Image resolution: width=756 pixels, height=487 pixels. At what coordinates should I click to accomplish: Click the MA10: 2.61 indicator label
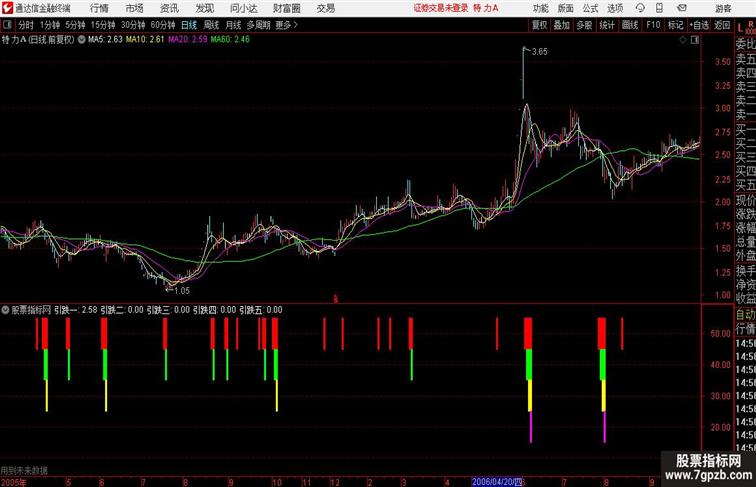[x=145, y=40]
